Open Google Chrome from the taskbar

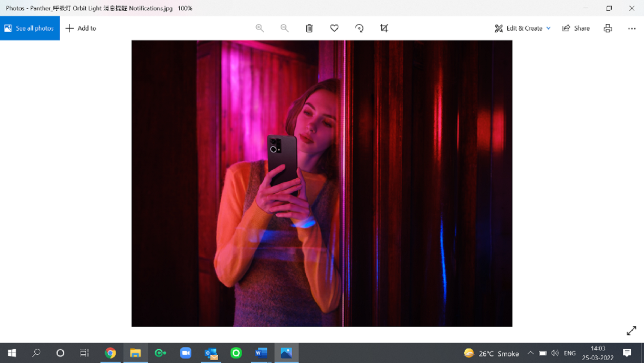coord(110,353)
